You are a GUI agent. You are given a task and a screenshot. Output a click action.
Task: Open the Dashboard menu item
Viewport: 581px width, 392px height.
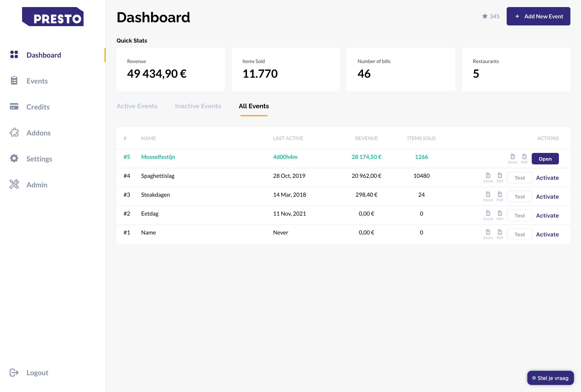[44, 55]
